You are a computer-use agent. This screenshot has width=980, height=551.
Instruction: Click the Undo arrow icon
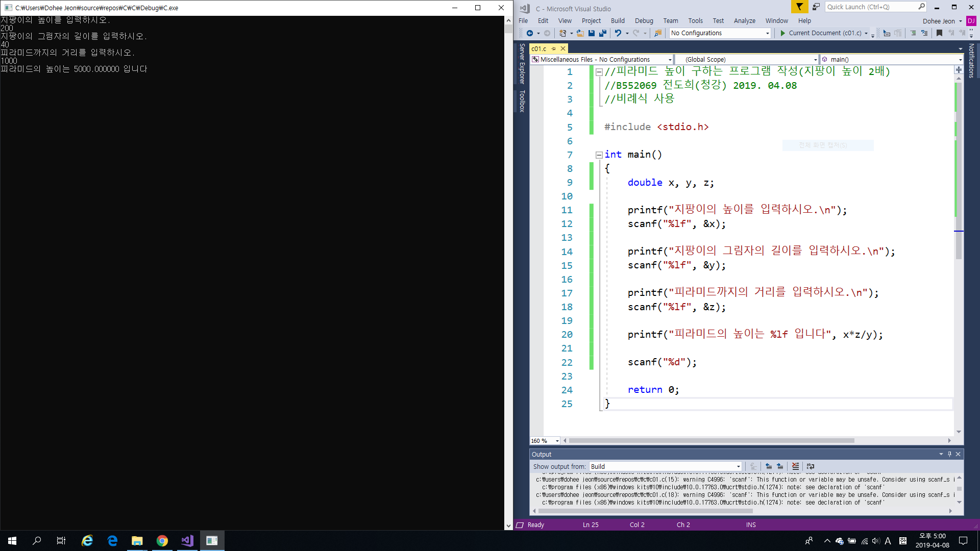pos(618,33)
